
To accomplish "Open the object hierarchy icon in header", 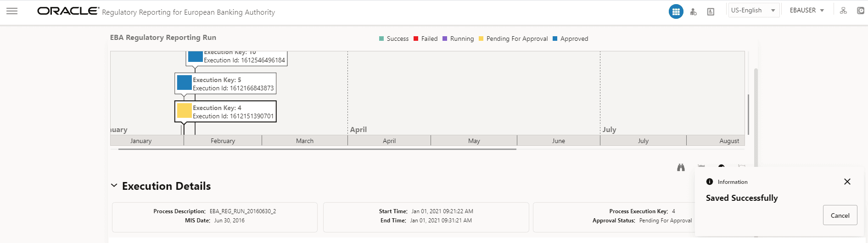I will point(843,11).
